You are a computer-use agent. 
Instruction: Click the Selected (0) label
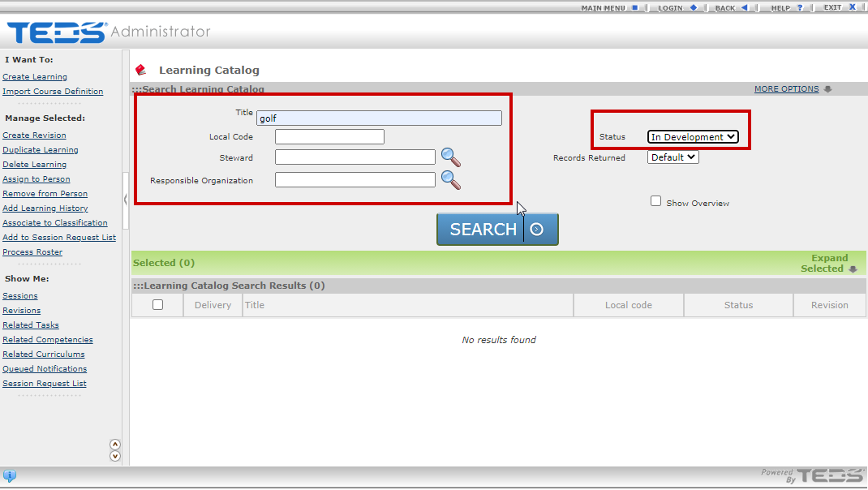tap(164, 263)
